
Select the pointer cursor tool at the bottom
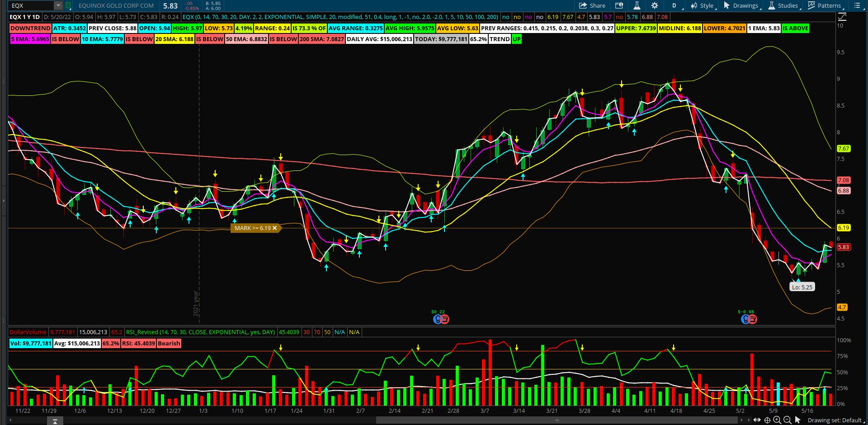point(797,420)
